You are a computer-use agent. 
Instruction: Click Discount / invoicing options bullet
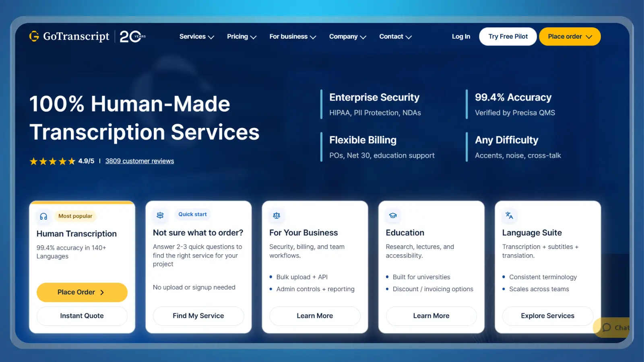[x=433, y=289]
